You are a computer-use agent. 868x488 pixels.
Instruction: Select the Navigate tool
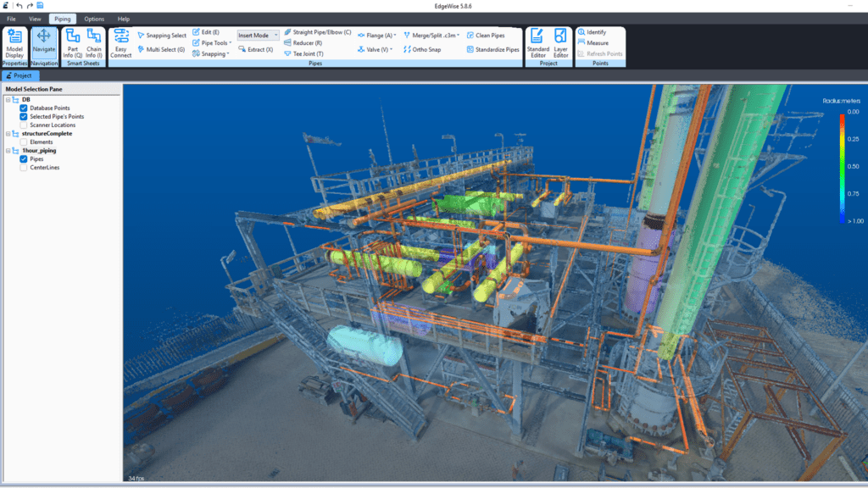(x=44, y=42)
